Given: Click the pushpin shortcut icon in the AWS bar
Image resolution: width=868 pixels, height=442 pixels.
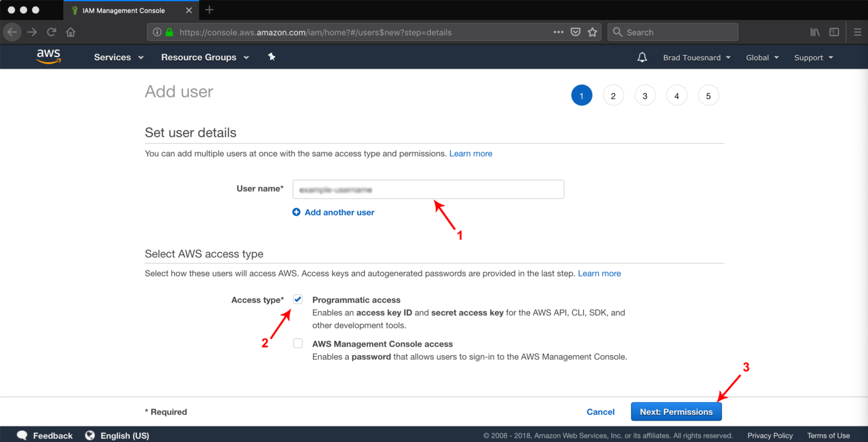Looking at the screenshot, I should 272,57.
